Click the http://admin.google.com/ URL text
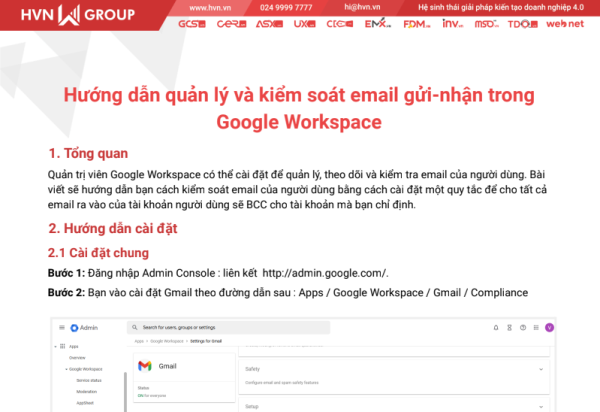Screen dimensions: 600x412 [x=325, y=273]
